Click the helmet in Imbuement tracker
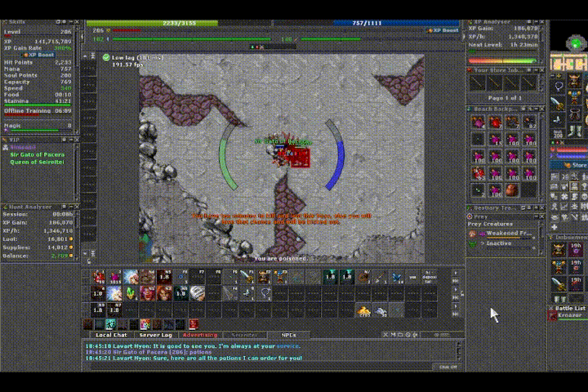Viewport: 588px width, 392px height. coord(559,250)
